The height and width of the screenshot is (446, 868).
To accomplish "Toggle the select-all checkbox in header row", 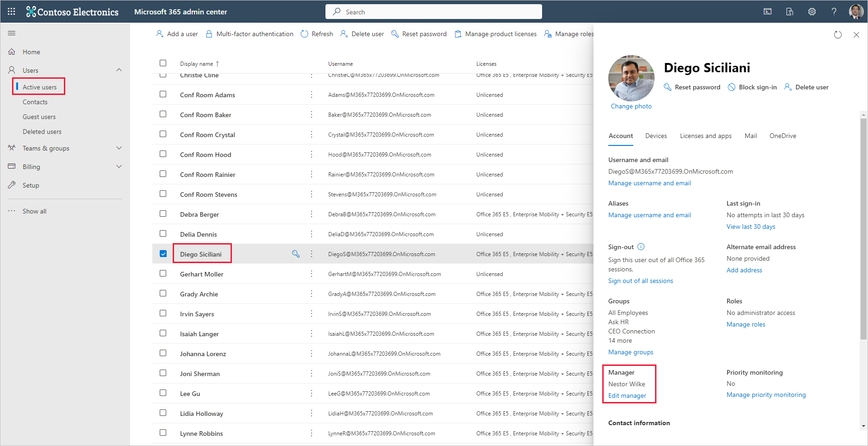I will point(163,63).
